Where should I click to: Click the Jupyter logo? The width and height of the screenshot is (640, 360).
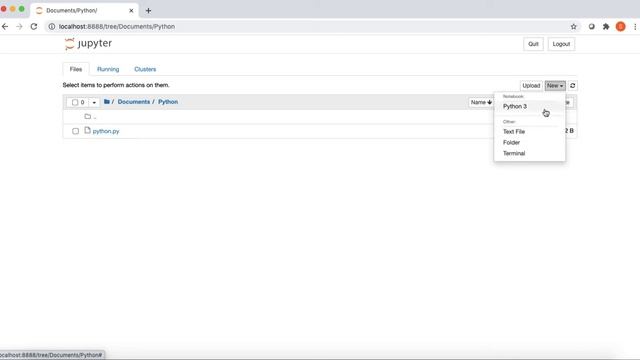click(x=88, y=44)
